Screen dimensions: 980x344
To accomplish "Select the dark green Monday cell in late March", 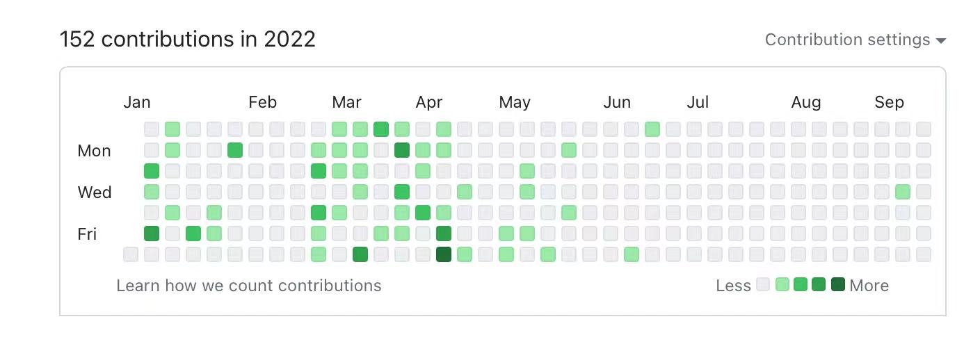I will point(402,150).
